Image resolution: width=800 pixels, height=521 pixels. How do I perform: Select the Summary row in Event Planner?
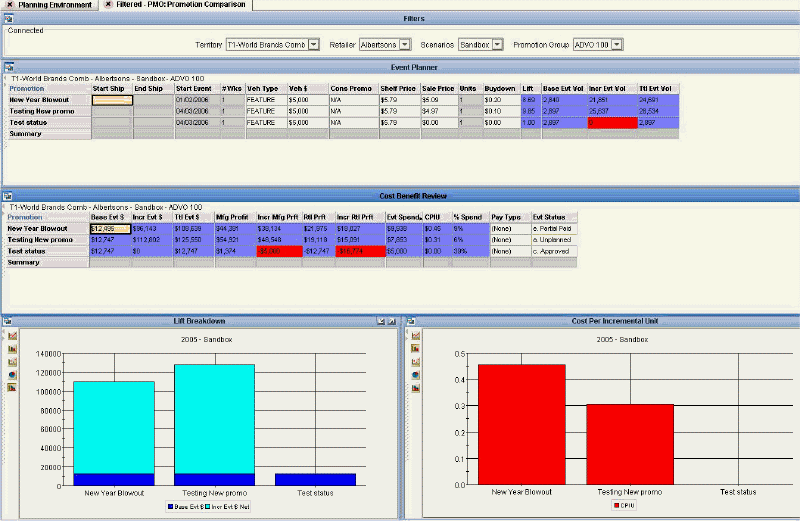(49, 134)
